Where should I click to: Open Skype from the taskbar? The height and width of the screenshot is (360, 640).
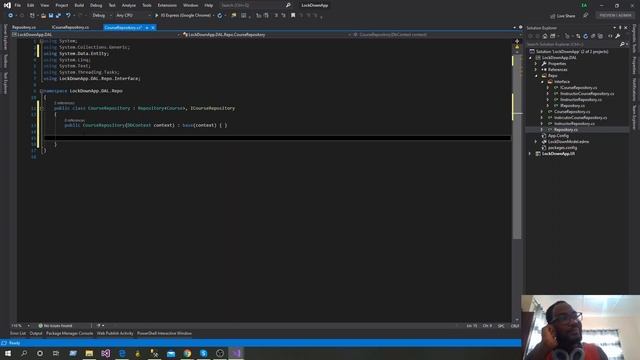[x=203, y=353]
